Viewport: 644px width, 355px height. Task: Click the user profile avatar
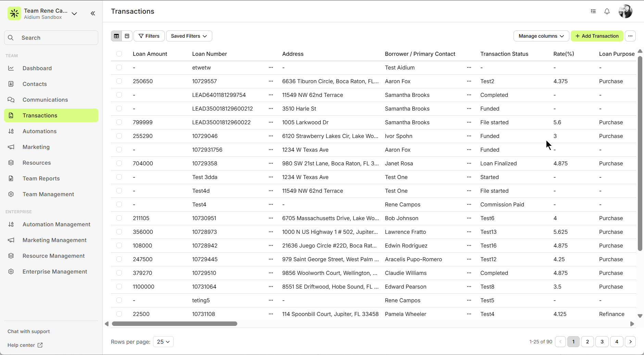coord(625,11)
